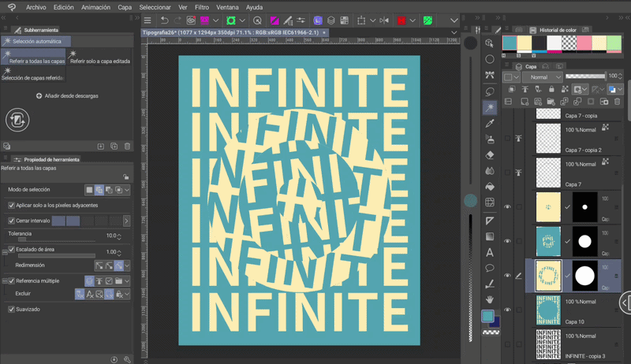The height and width of the screenshot is (364, 631).
Task: Select the Hand move tool
Action: pos(490,299)
